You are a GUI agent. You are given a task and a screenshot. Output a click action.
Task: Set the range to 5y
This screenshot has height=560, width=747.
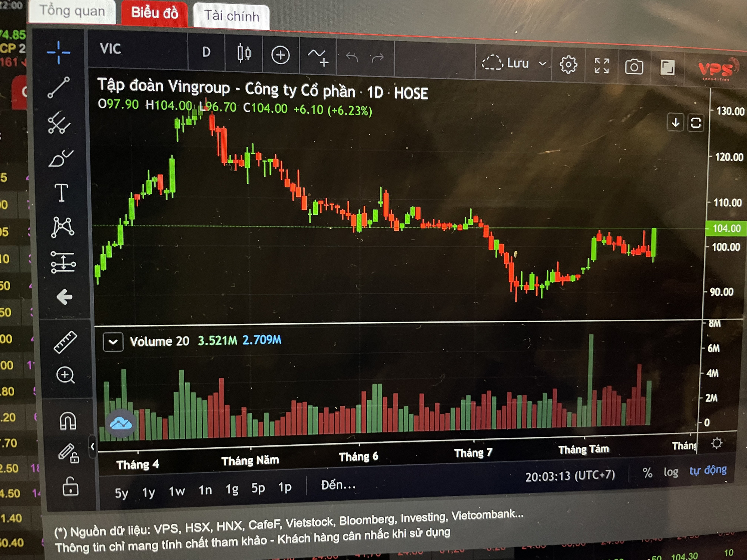click(x=121, y=493)
